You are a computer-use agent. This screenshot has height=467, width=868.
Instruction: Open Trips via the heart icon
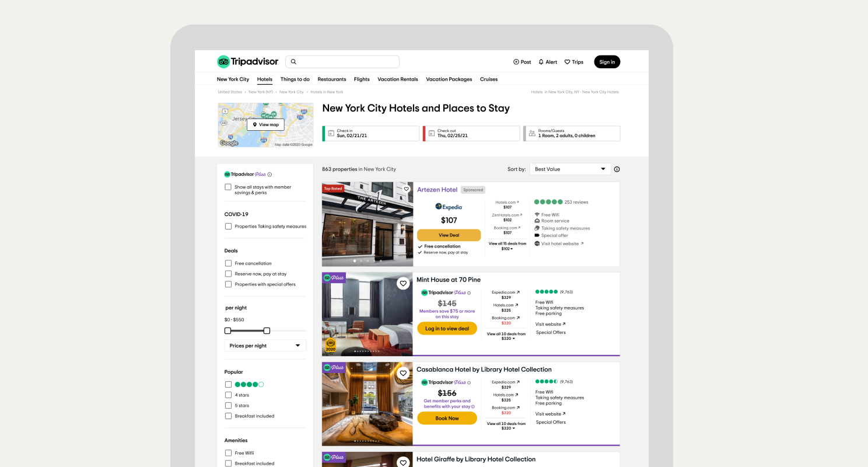567,62
